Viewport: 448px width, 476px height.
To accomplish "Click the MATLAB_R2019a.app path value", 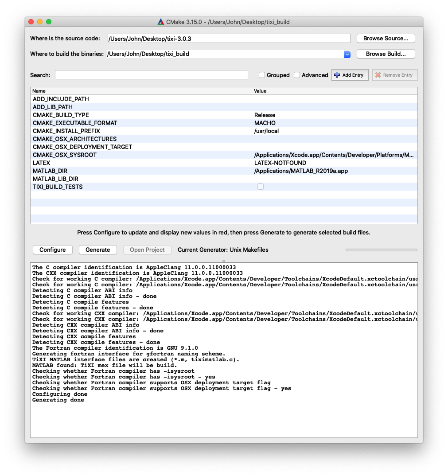I will (x=301, y=171).
